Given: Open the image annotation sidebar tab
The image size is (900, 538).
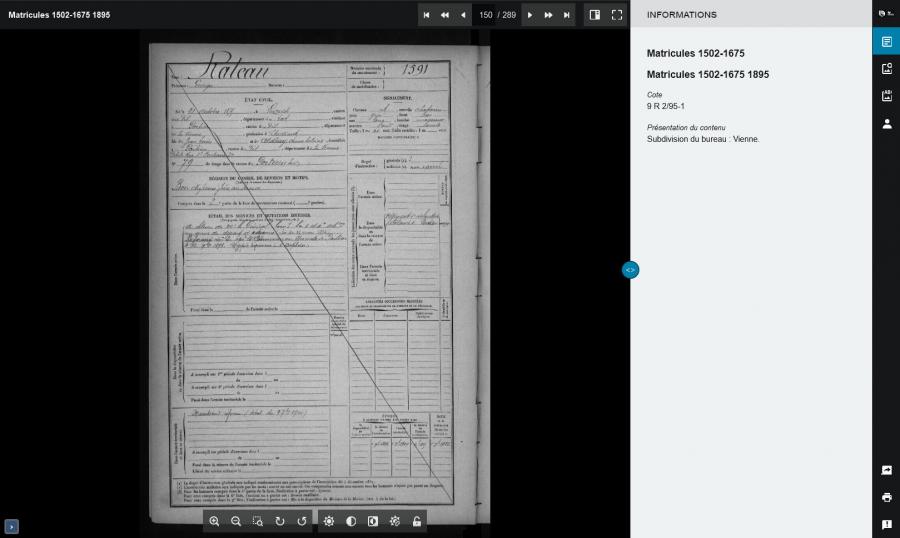Looking at the screenshot, I should 886,96.
